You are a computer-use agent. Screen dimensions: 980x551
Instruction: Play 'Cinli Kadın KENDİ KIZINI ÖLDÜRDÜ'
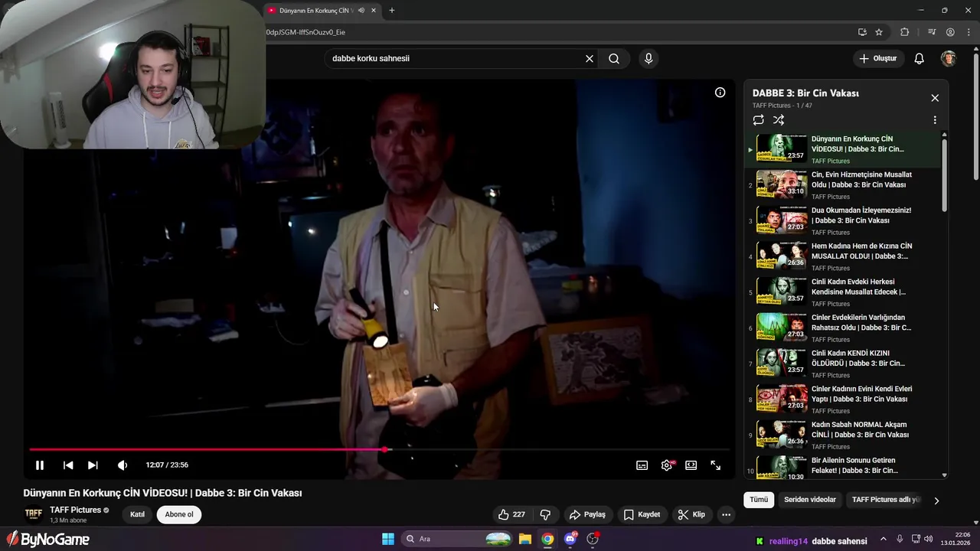click(843, 364)
